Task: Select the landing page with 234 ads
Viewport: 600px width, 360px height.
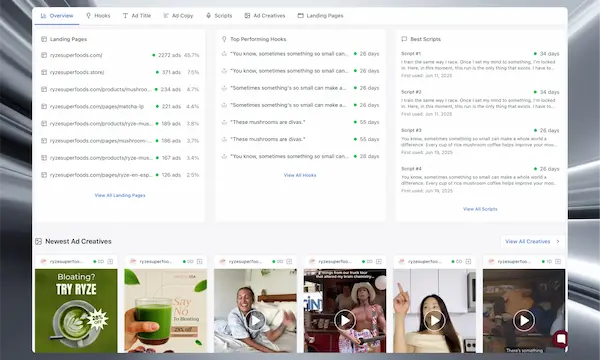Action: click(120, 89)
